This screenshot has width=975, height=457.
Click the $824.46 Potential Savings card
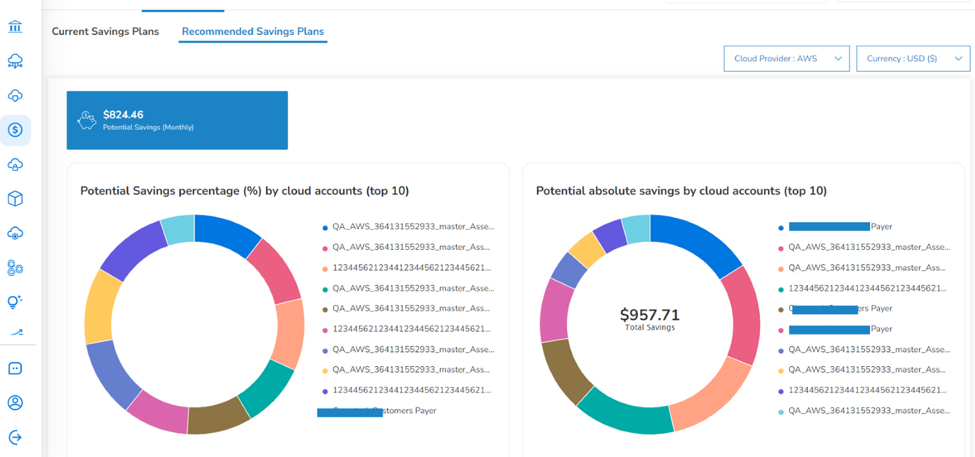click(x=177, y=120)
